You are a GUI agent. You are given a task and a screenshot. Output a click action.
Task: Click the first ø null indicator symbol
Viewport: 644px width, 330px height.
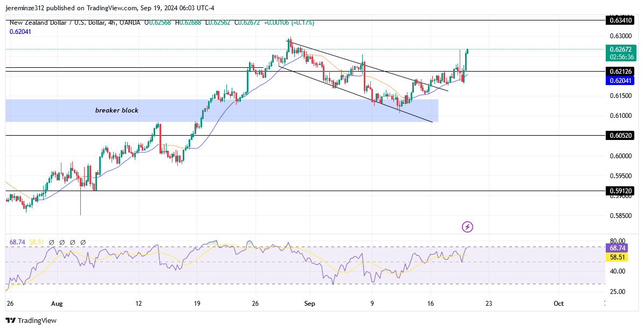click(51, 242)
